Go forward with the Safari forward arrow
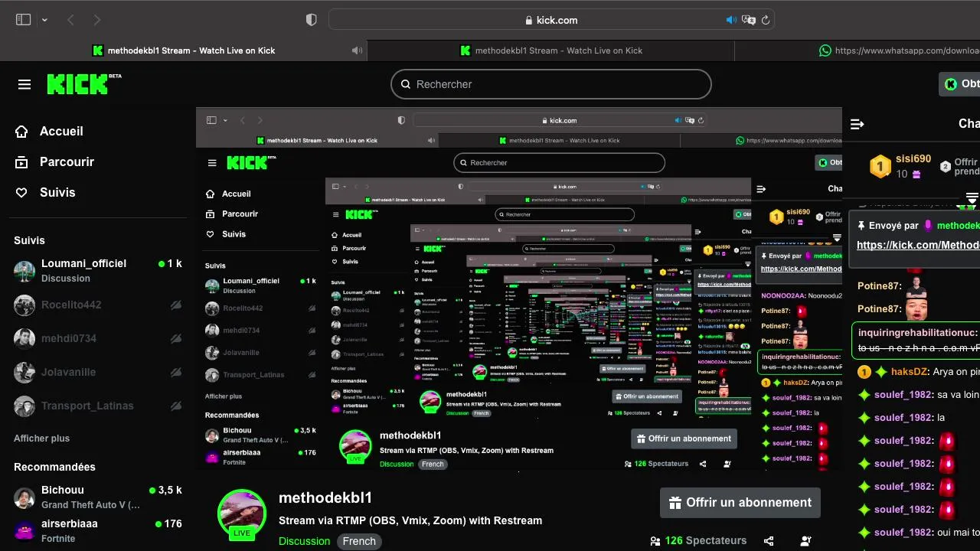 pyautogui.click(x=96, y=20)
